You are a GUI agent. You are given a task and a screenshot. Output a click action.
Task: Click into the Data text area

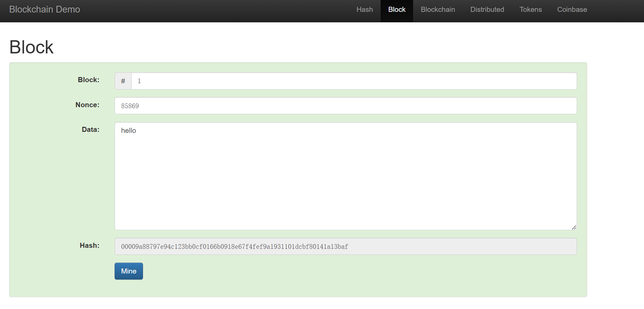(x=345, y=176)
